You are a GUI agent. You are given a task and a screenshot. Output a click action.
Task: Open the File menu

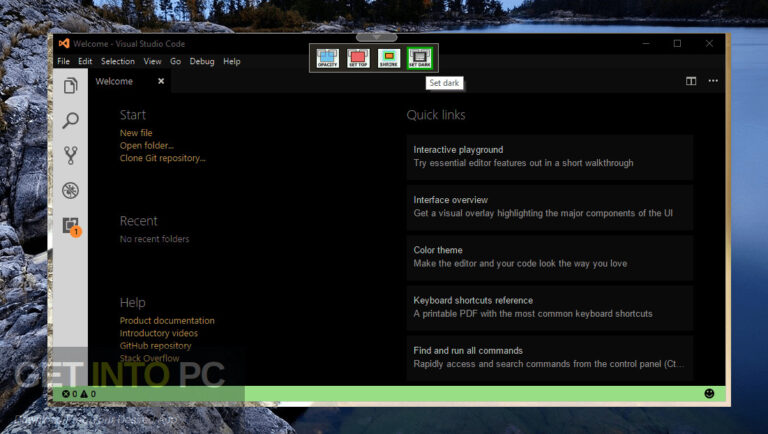[x=63, y=61]
